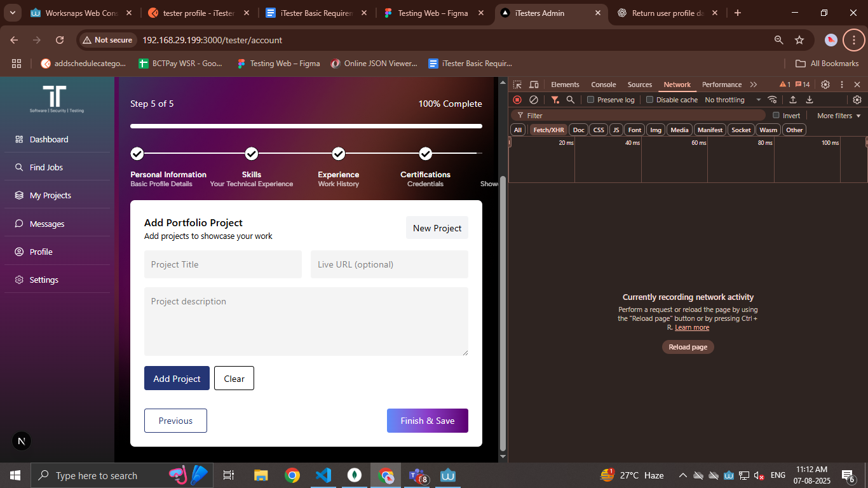Click the clear network log icon
Screen dimensions: 868x488
(534, 100)
